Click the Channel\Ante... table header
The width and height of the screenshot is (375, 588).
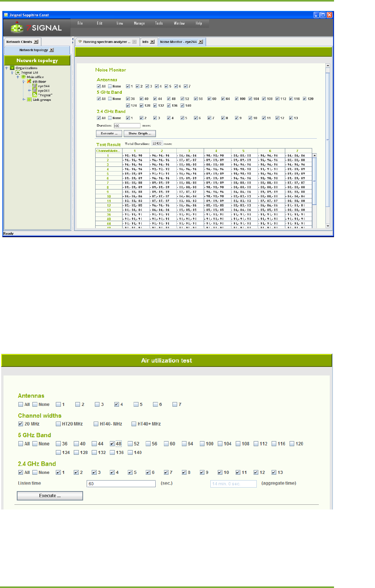(109, 151)
